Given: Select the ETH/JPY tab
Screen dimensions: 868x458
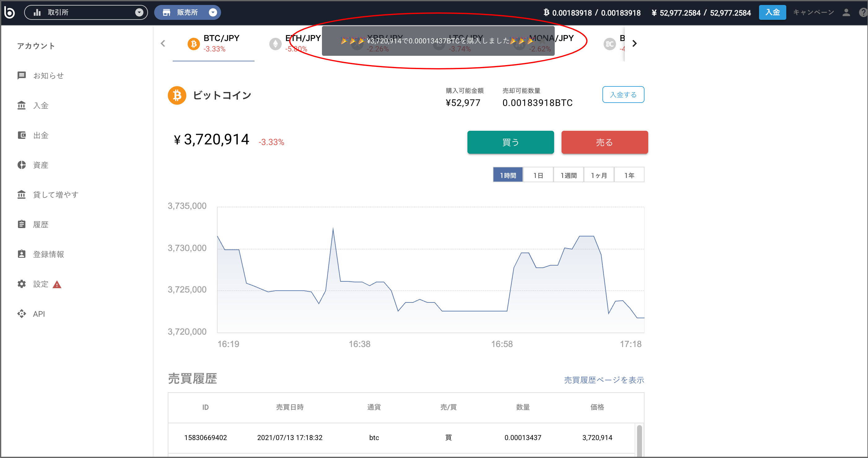Looking at the screenshot, I should coord(295,43).
